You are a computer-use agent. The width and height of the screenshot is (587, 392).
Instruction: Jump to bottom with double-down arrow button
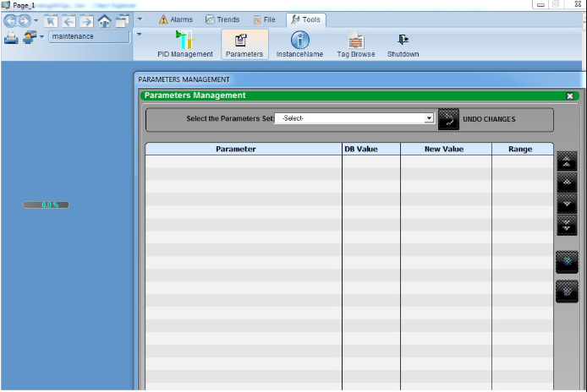point(567,226)
